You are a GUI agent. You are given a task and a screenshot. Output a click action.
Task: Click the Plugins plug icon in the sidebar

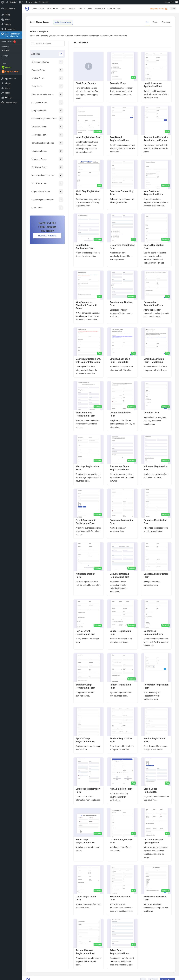(3, 83)
